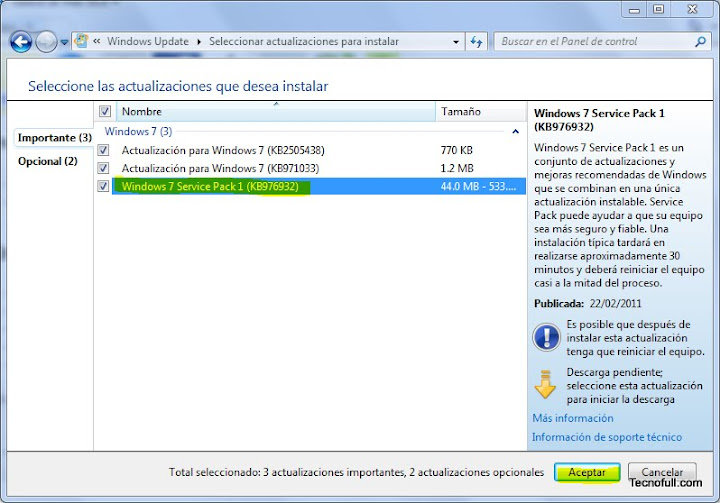Click the Publicada: 22/02/2011 text
The width and height of the screenshot is (720, 503).
tap(587, 303)
